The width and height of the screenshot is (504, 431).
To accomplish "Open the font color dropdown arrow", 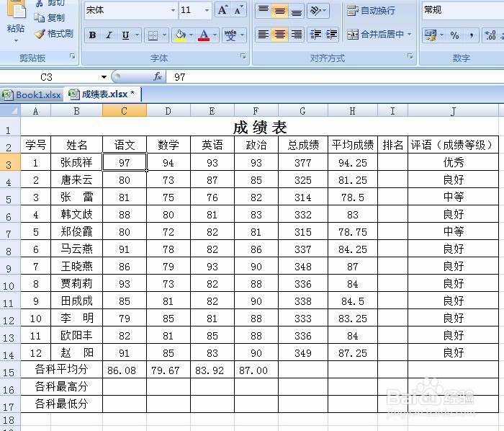I will pyautogui.click(x=215, y=35).
